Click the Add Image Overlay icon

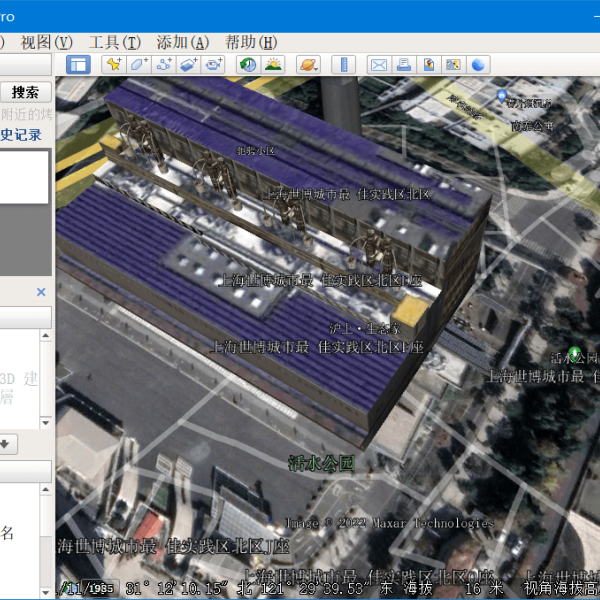188,65
